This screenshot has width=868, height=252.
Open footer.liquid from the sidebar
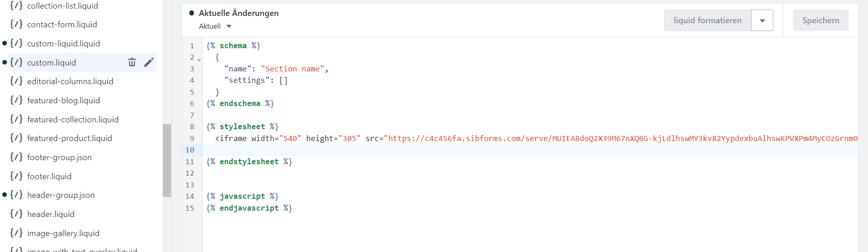[x=49, y=176]
